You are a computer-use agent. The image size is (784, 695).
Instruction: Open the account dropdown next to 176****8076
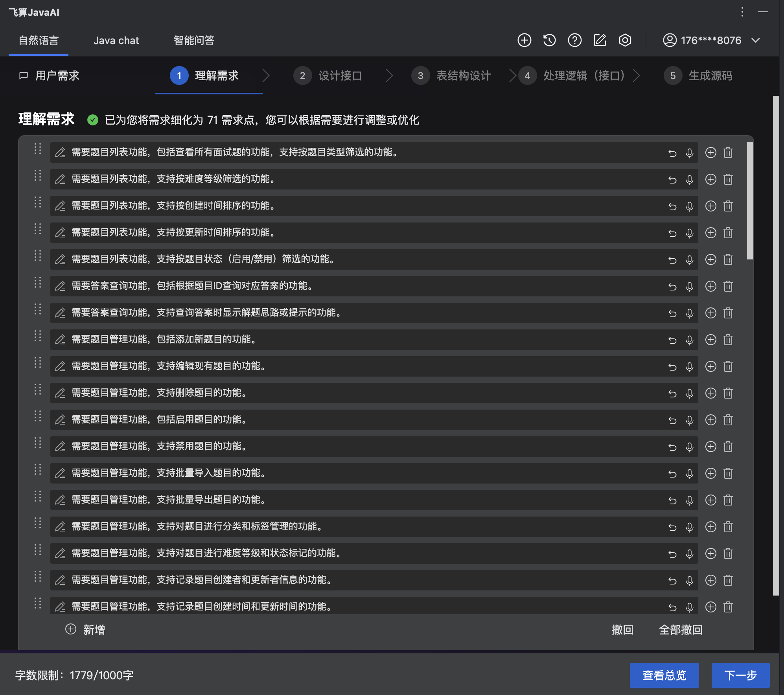pos(756,40)
